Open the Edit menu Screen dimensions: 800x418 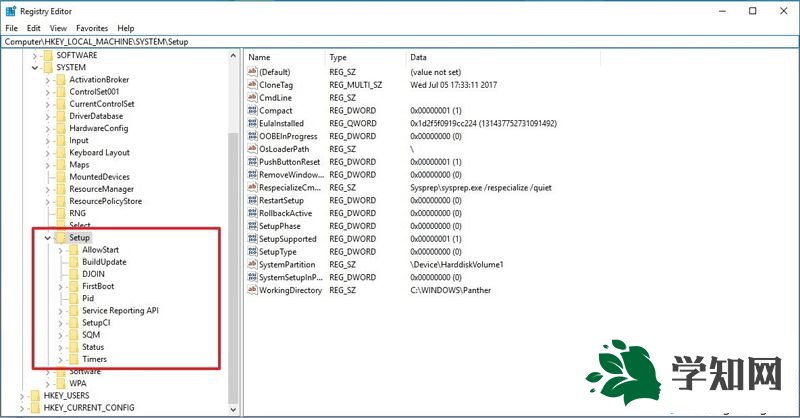coord(34,28)
